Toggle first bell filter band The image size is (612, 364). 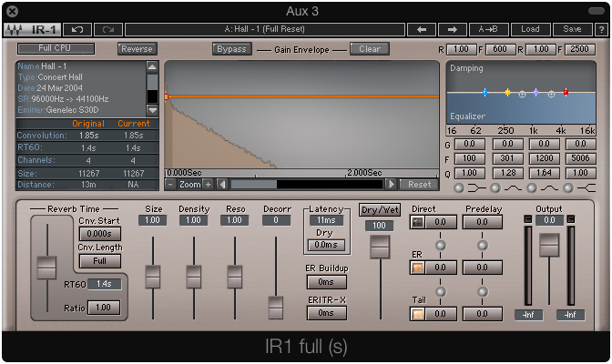coord(495,188)
